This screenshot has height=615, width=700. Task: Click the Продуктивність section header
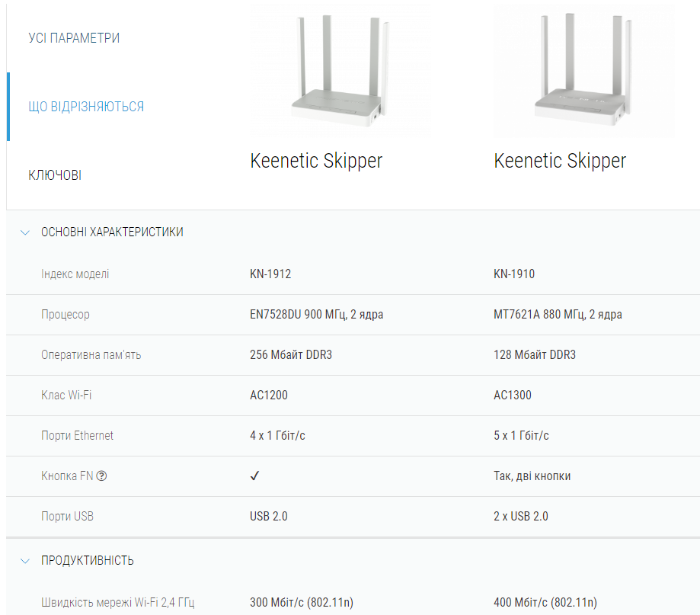point(88,561)
